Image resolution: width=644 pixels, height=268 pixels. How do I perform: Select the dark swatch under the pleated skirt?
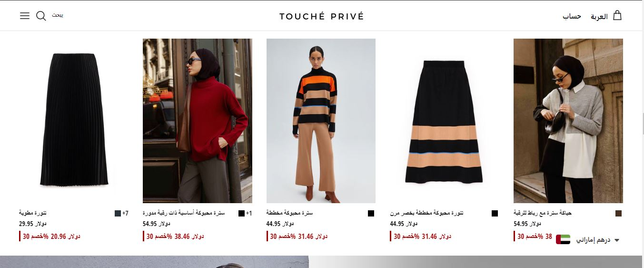coord(118,213)
